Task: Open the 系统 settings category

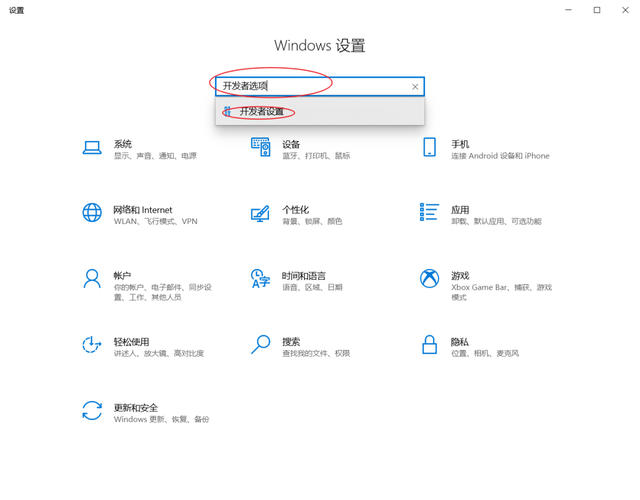Action: 122,144
